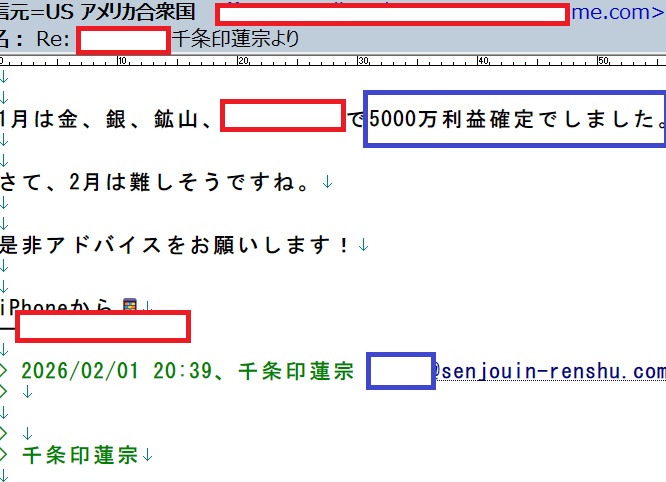Click the line-break arrow after お願いします！
The width and height of the screenshot is (666, 482).
pyautogui.click(x=362, y=244)
